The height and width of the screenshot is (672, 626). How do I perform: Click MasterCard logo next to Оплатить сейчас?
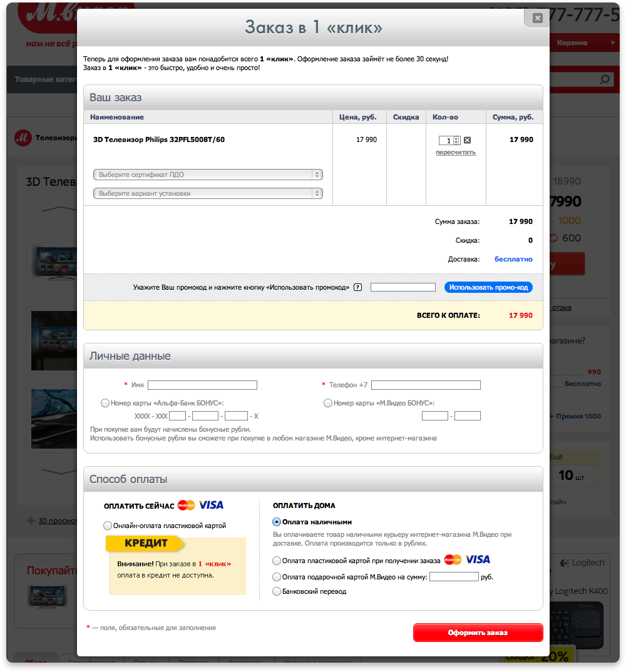coord(186,506)
